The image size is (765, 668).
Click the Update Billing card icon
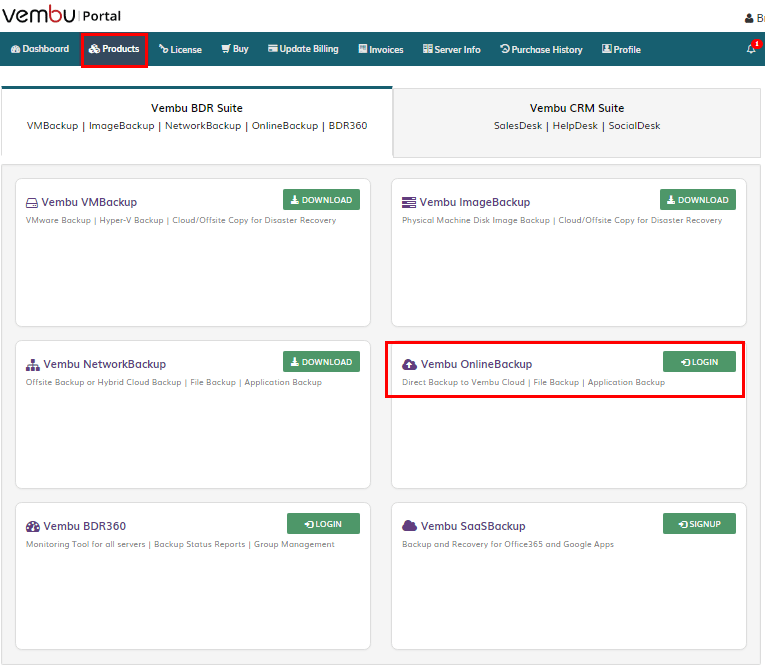273,48
